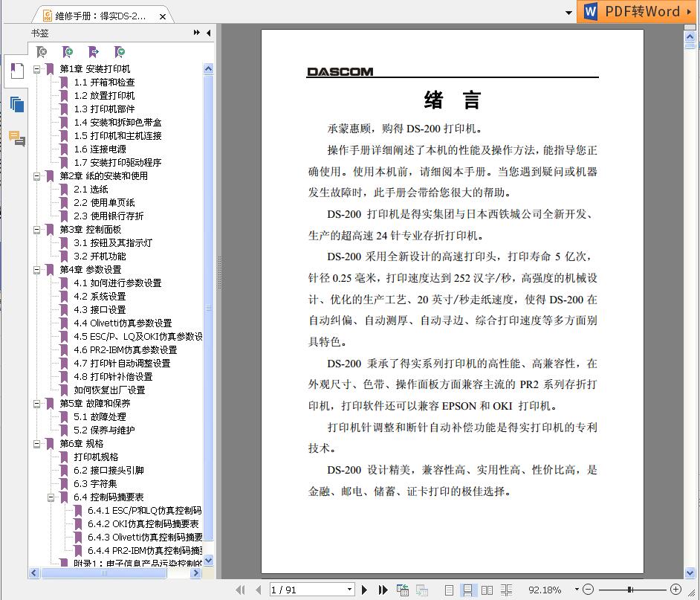
Task: Click the add bookmark icon
Action: (x=68, y=52)
